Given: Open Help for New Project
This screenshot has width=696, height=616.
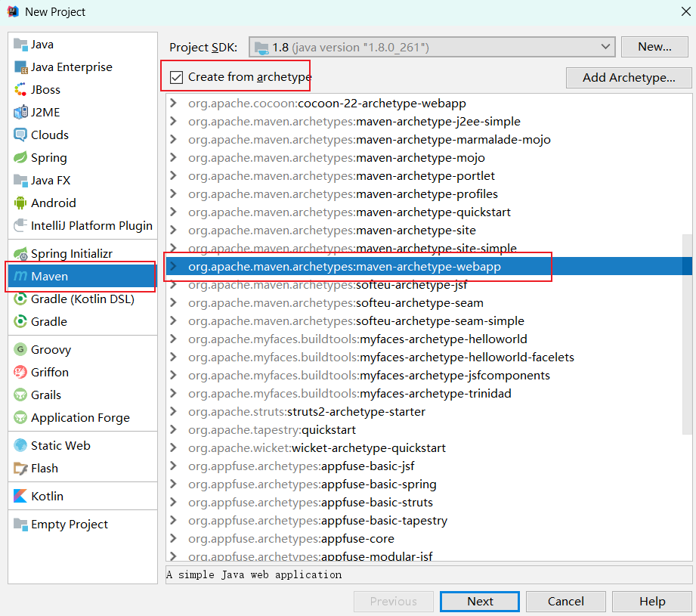Looking at the screenshot, I should click(652, 602).
